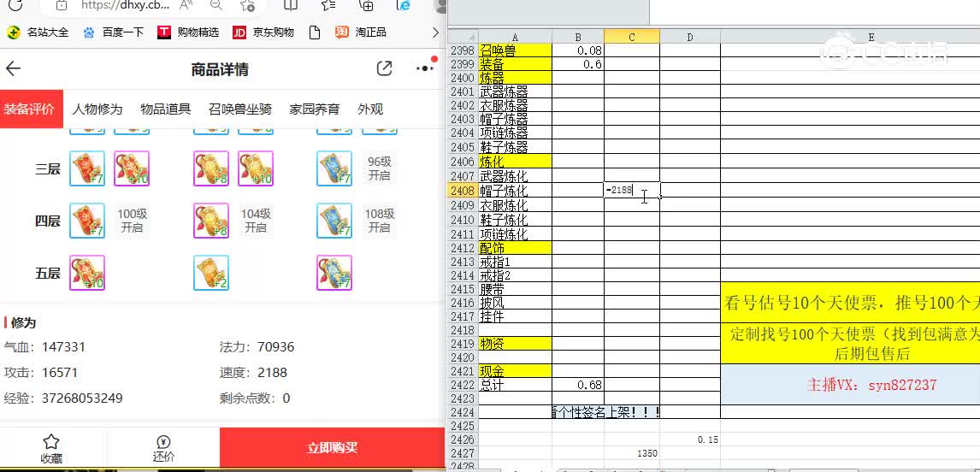
Task: Click 四层 blue scroll +7 item
Action: click(x=334, y=221)
